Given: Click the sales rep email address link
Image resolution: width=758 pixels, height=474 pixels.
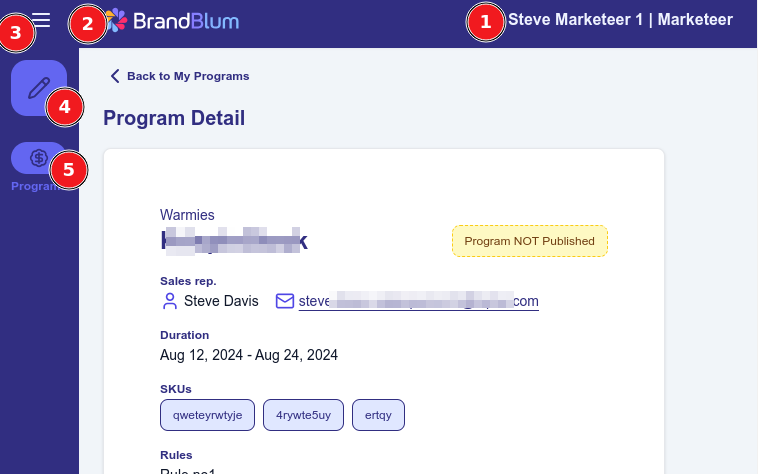Looking at the screenshot, I should 419,301.
